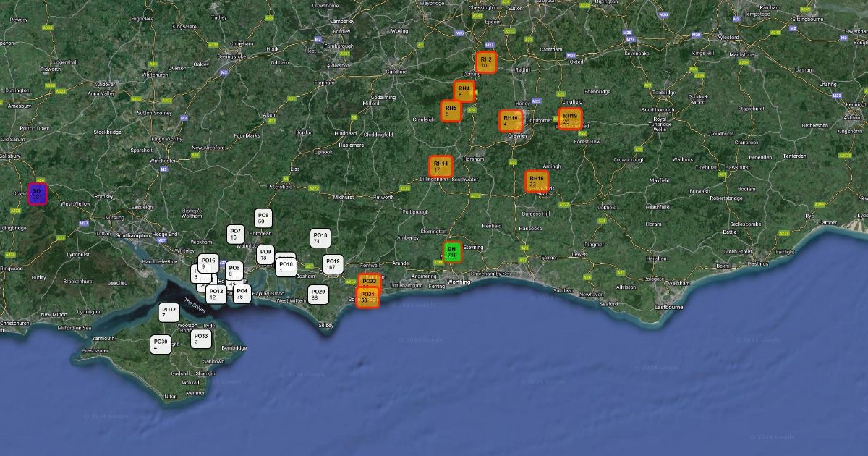
Task: Select the PO9 marker with count 18
Action: (x=265, y=255)
